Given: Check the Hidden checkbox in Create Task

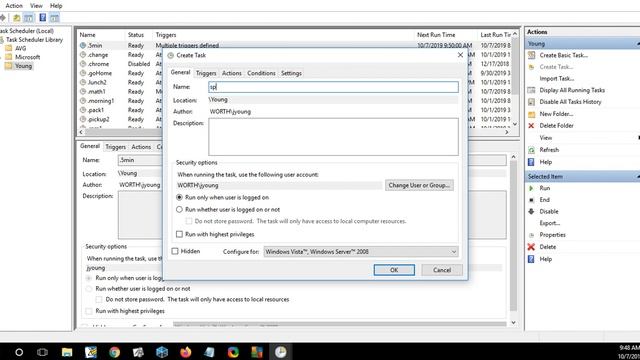Looking at the screenshot, I should (x=175, y=251).
